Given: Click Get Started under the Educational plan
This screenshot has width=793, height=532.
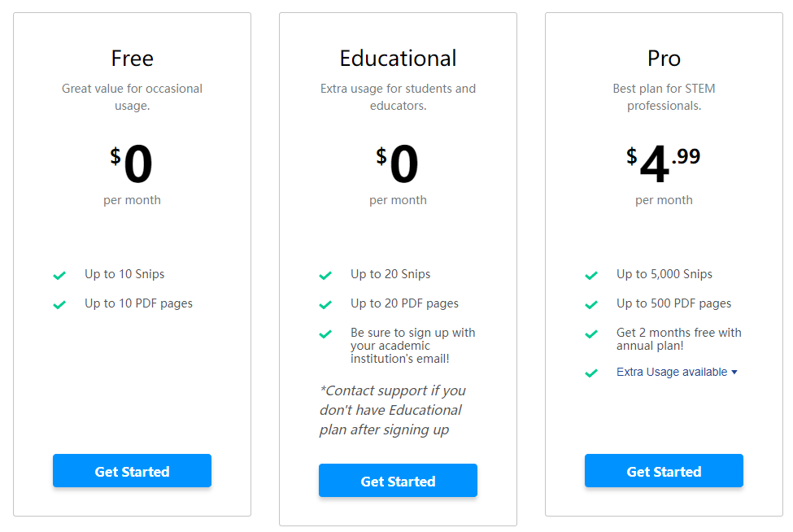Looking at the screenshot, I should [x=398, y=481].
